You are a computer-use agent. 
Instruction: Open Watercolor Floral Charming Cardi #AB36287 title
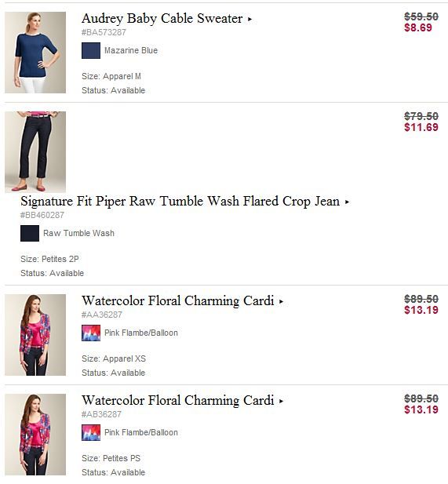click(x=178, y=400)
